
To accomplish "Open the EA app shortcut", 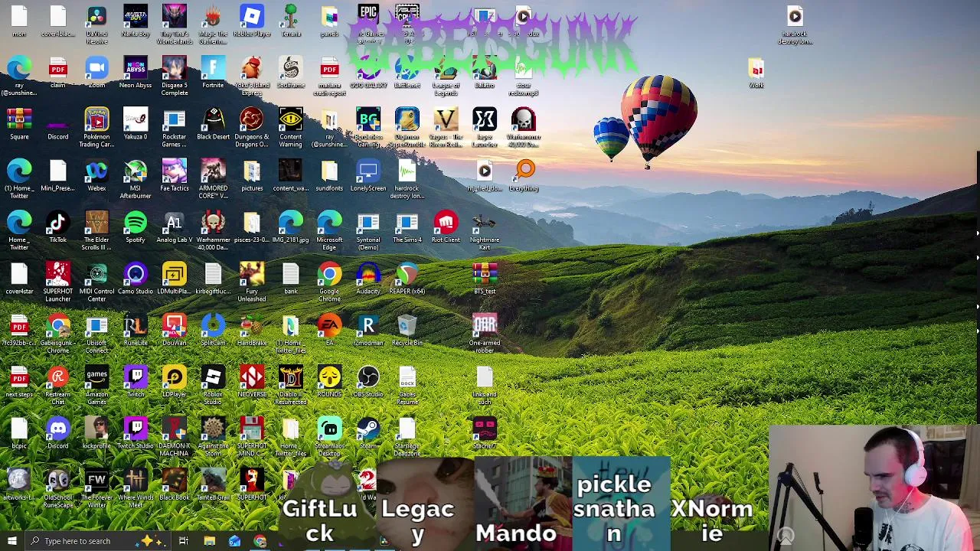I will coord(329,329).
